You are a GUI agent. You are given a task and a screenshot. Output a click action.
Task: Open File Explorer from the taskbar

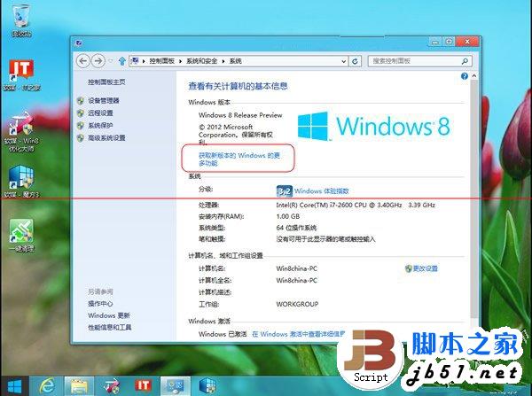click(79, 386)
